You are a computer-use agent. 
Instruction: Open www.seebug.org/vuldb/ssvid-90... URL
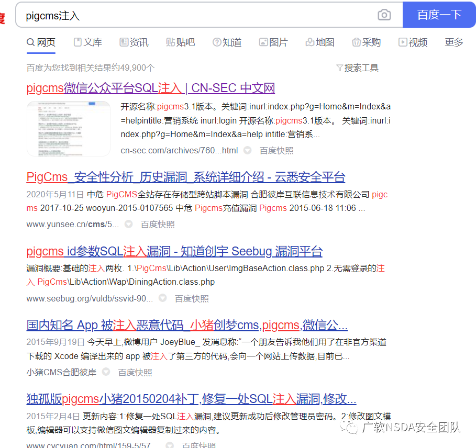click(90, 299)
